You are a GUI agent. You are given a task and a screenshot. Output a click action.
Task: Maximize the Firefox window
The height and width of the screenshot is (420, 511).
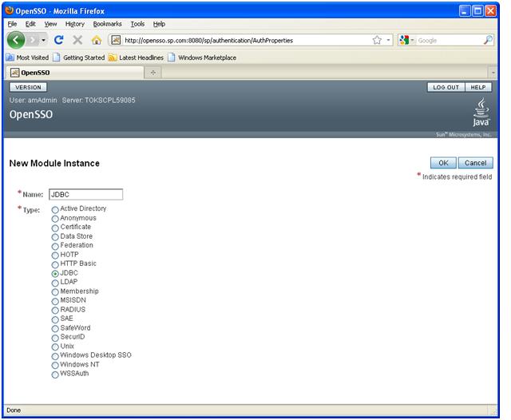point(477,11)
